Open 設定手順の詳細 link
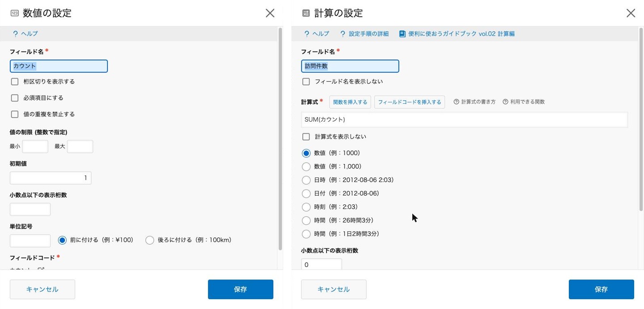 click(369, 34)
